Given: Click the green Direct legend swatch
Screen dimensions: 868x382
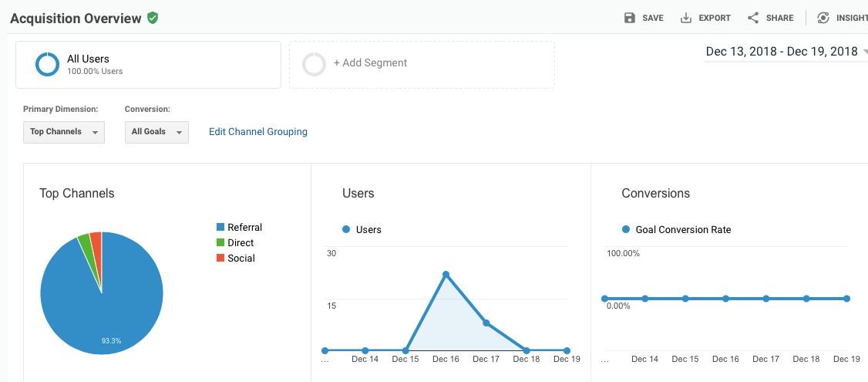Looking at the screenshot, I should 220,242.
